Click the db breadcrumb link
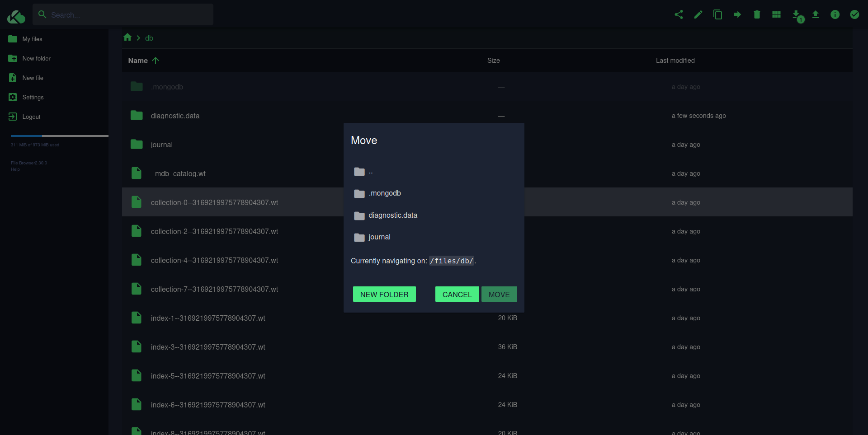 149,38
